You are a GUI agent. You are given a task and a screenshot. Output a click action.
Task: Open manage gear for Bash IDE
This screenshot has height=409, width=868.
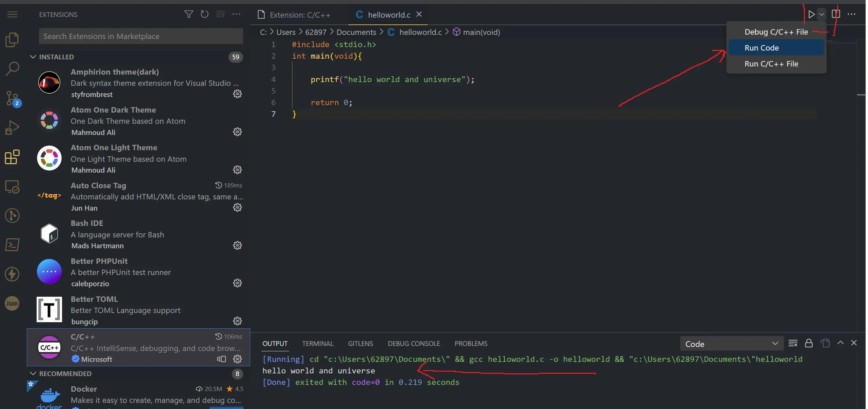(237, 246)
